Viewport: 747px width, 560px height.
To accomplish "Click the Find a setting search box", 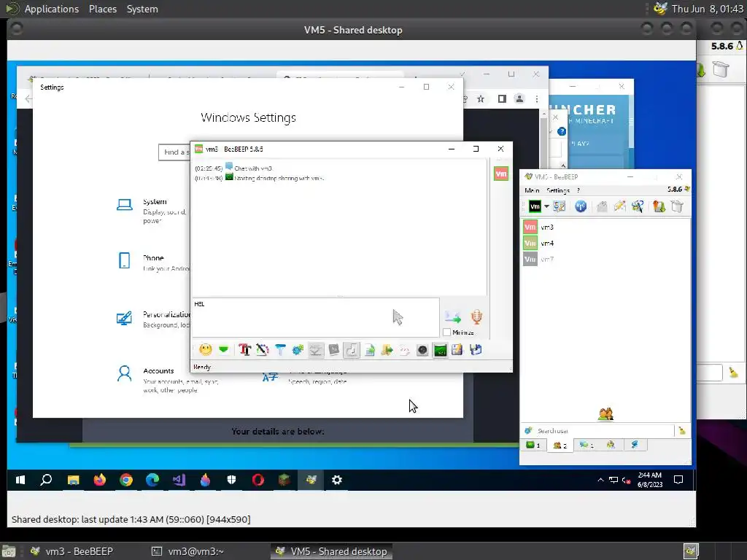I will tap(174, 152).
